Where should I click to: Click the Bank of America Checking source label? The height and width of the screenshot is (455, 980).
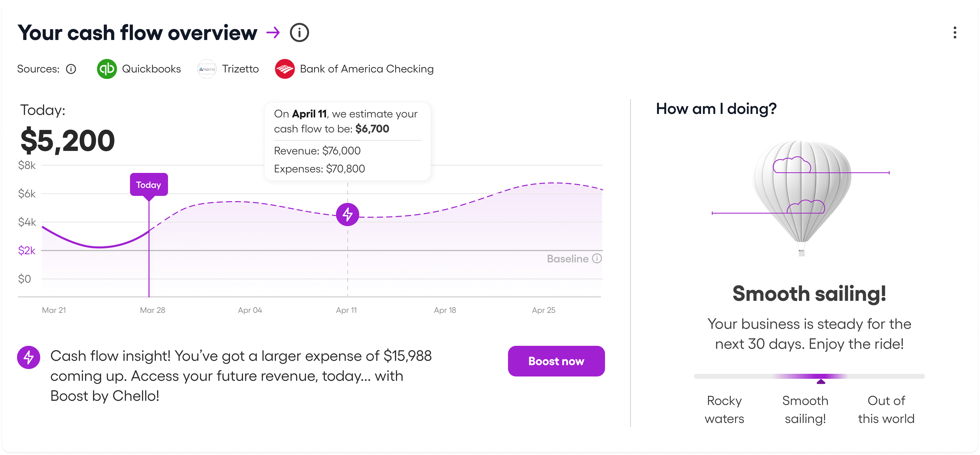[366, 69]
